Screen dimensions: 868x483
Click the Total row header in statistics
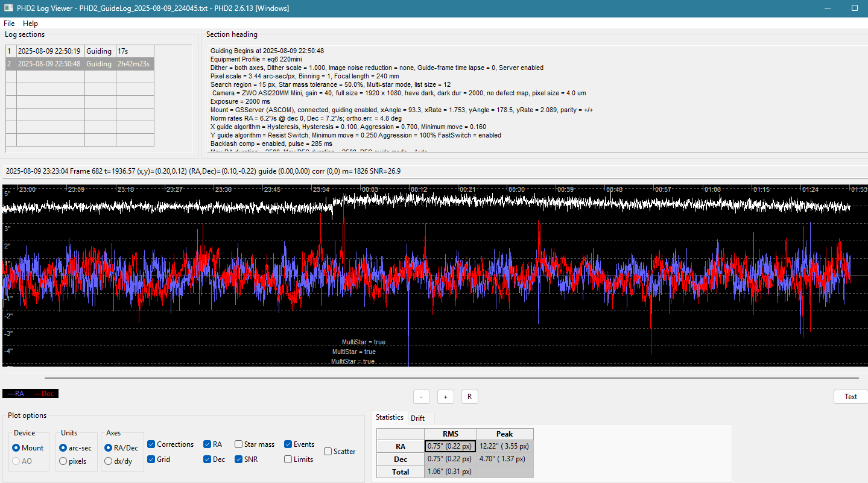[x=401, y=472]
